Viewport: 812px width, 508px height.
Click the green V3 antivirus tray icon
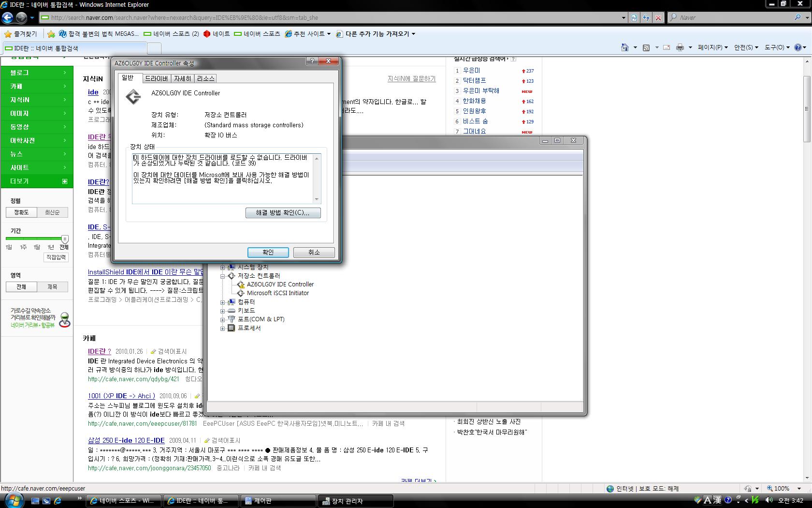click(x=755, y=501)
